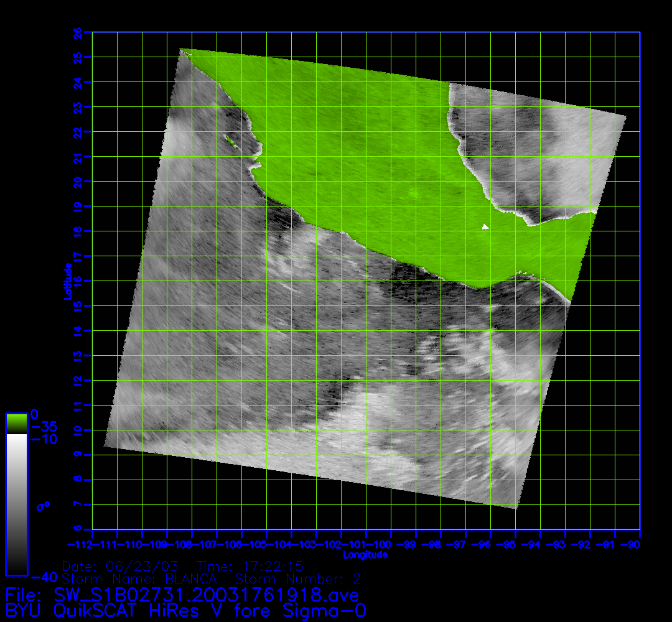Click the Latitude axis title
This screenshot has height=622, width=672.
tap(67, 281)
